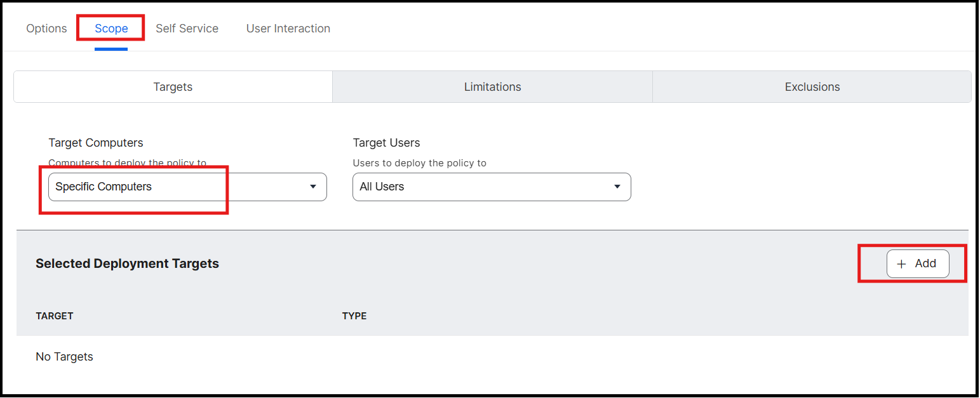Image resolution: width=980 pixels, height=398 pixels.
Task: Click the Target Users label
Action: (x=386, y=143)
